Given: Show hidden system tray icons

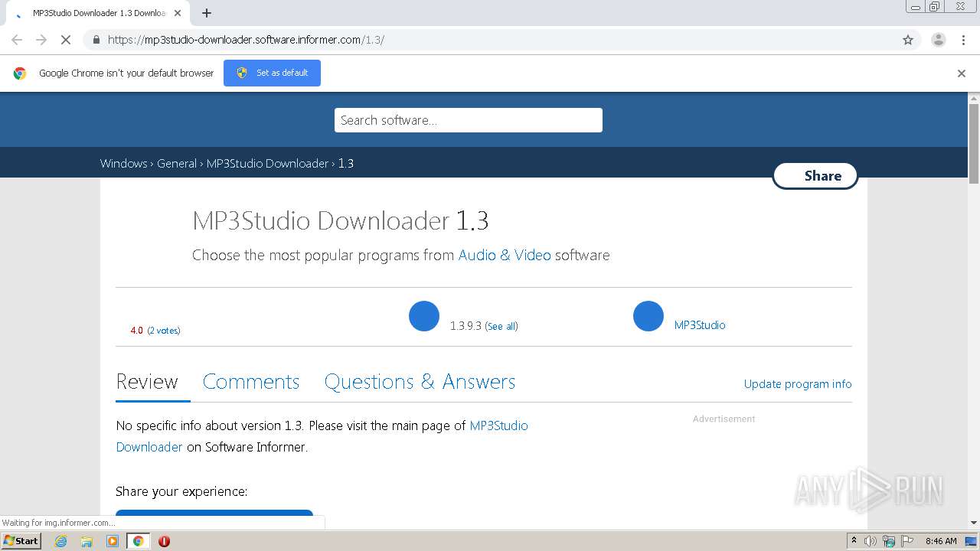Looking at the screenshot, I should tap(854, 541).
